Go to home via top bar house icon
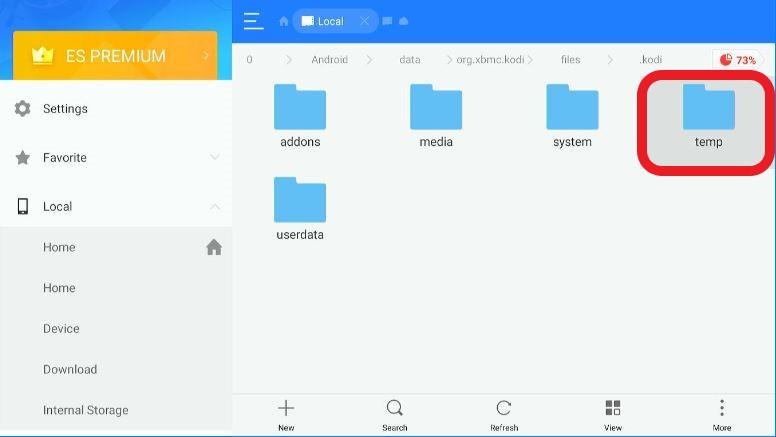Viewport: 776px width, 437px height. pyautogui.click(x=284, y=21)
